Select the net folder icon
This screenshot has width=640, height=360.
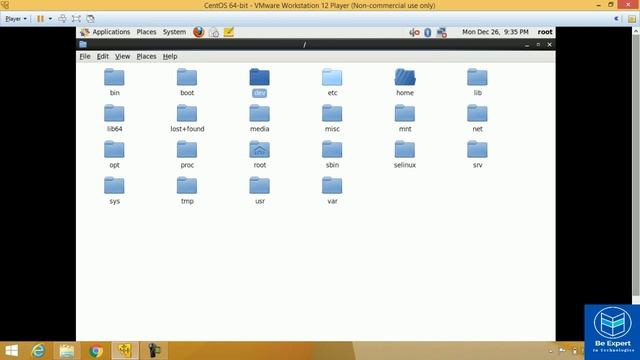click(478, 113)
